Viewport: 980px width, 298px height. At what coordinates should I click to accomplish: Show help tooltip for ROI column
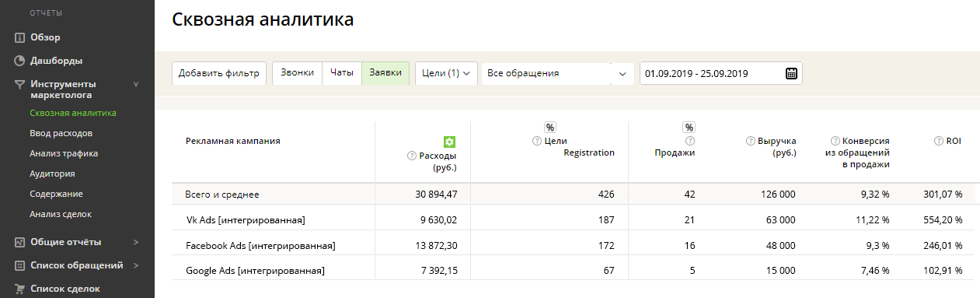point(938,141)
